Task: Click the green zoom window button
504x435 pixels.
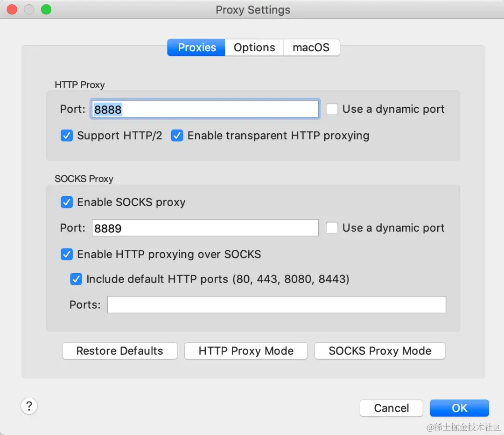Action: (46, 9)
